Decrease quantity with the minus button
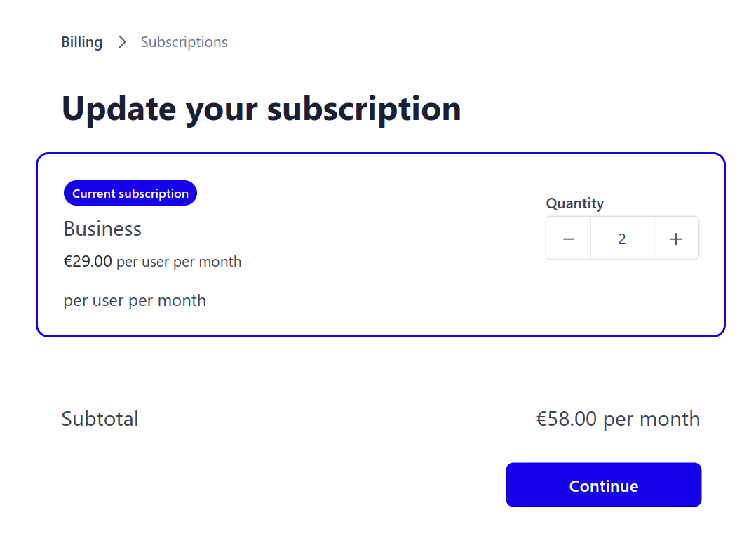 click(x=569, y=239)
